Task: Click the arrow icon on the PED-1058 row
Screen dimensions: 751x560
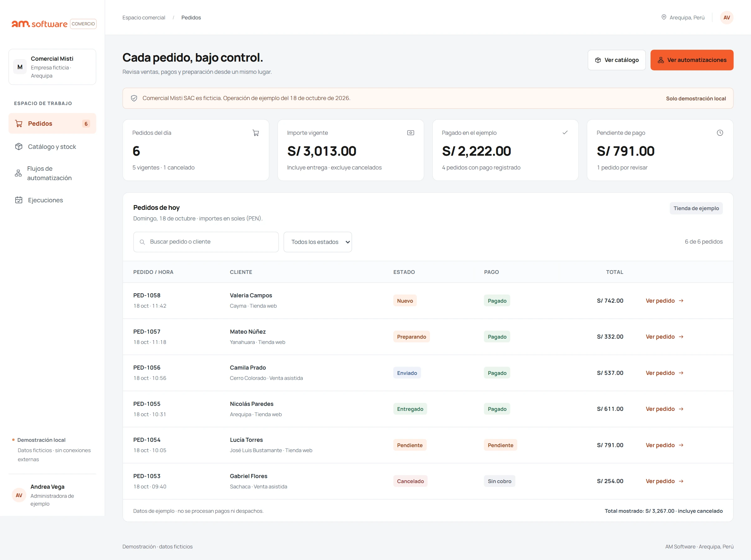Action: click(x=681, y=301)
